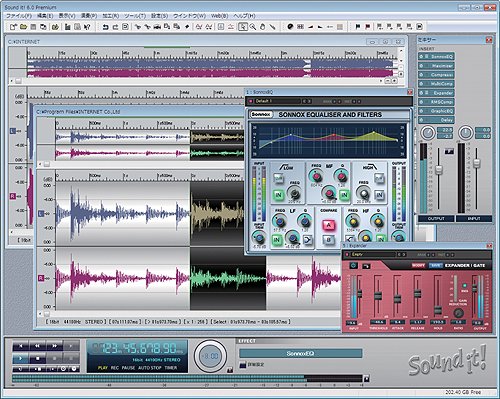
Task: Click the red flag marker icon
Action: pos(367,27)
